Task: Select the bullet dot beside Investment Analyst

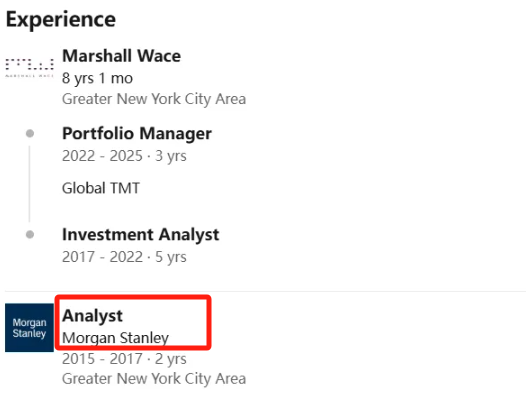Action: [30, 234]
